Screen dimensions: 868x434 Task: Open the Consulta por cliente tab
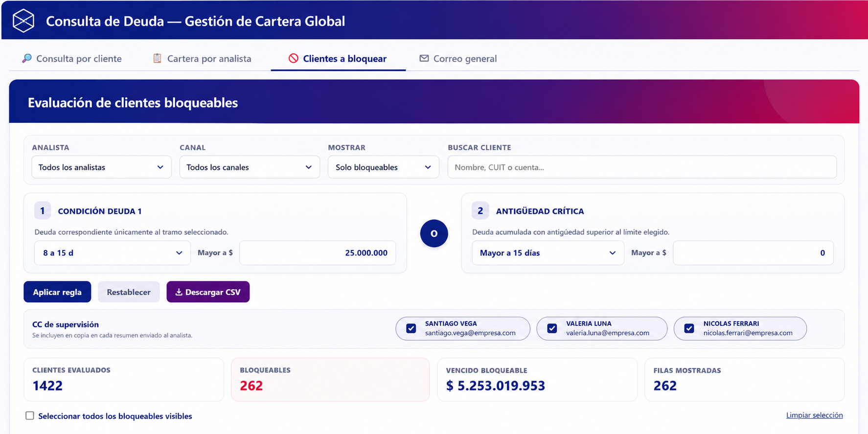pyautogui.click(x=72, y=59)
